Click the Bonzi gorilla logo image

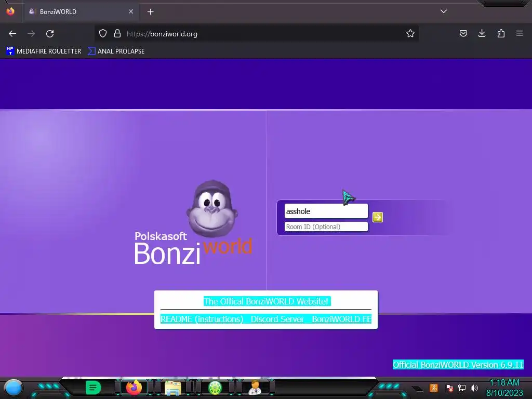coord(212,209)
